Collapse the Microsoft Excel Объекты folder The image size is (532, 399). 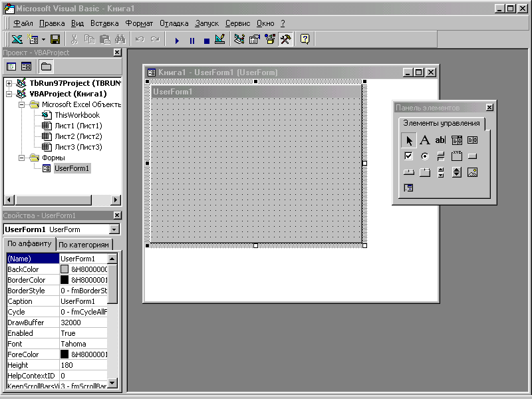22,104
